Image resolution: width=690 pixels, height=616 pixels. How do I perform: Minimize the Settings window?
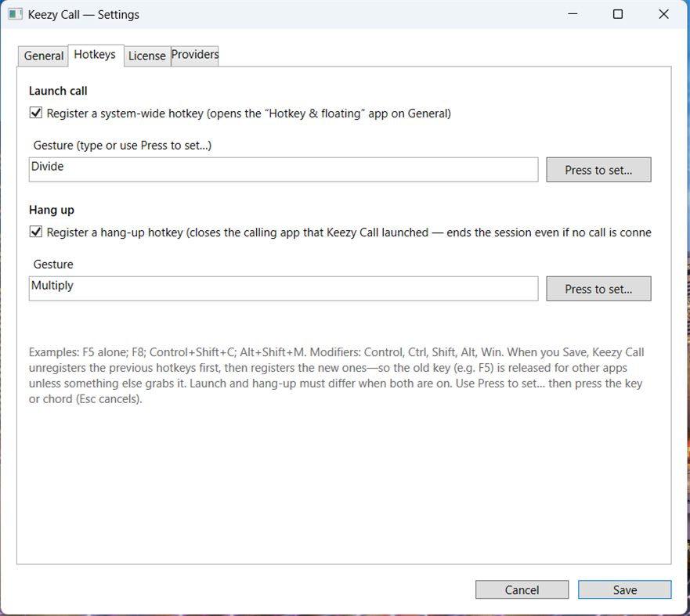(x=573, y=14)
